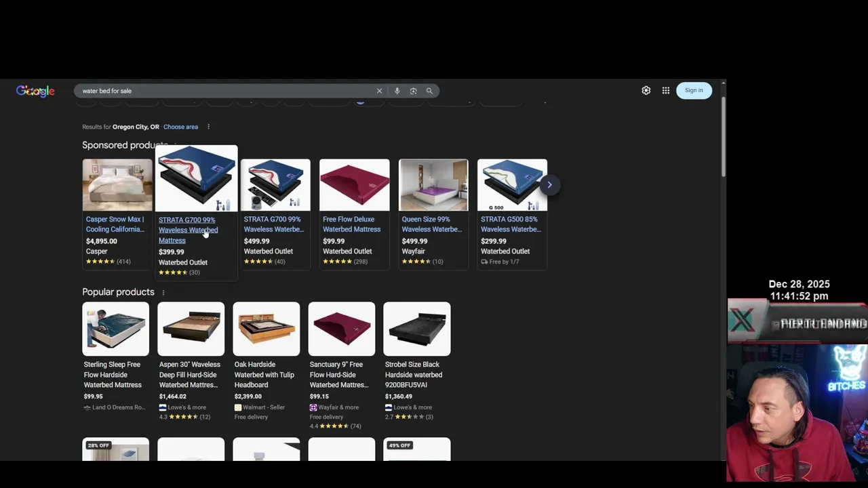Clear the search box with X

click(x=379, y=91)
